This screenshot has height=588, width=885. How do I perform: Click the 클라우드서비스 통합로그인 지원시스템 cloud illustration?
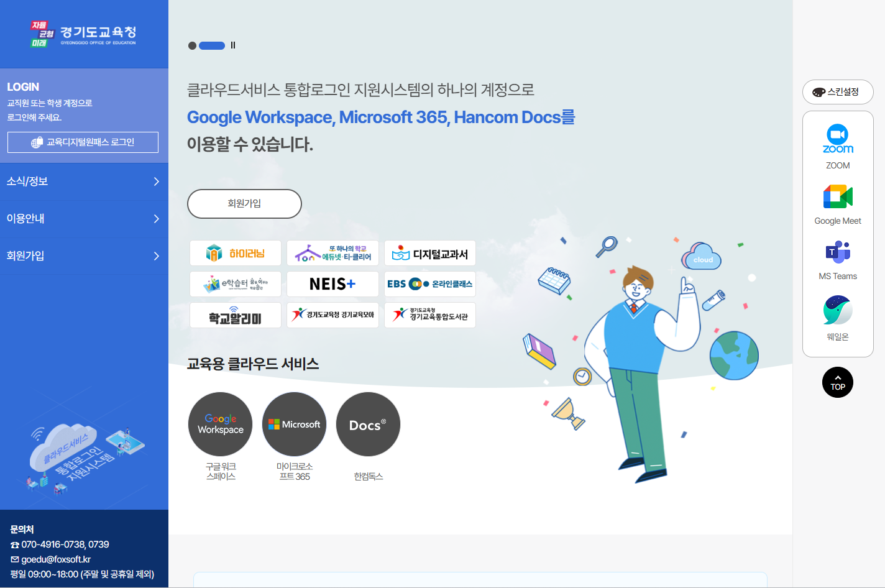click(86, 459)
